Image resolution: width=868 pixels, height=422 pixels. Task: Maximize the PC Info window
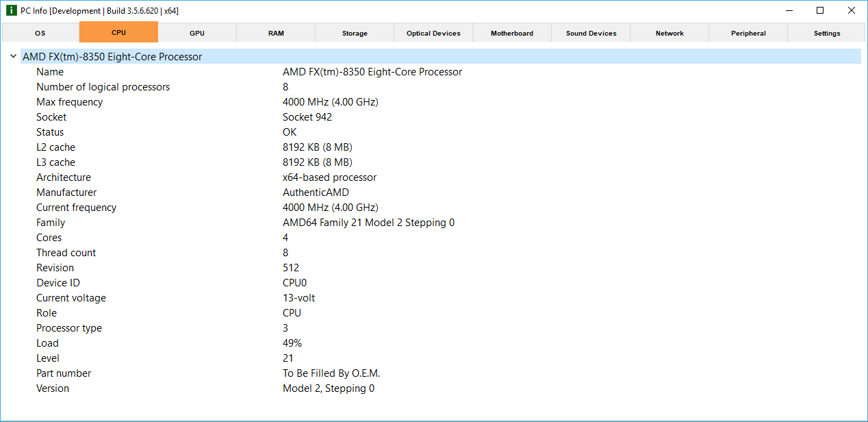coord(820,10)
